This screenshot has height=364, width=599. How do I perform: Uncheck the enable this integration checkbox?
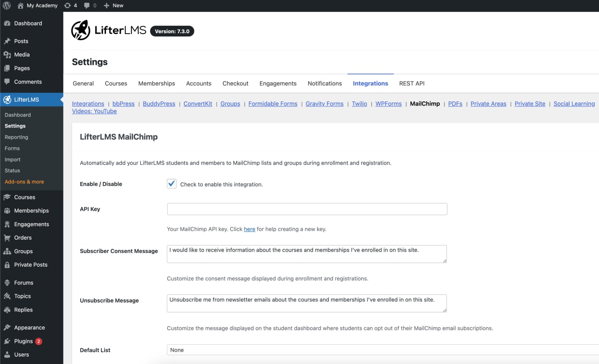tap(171, 184)
